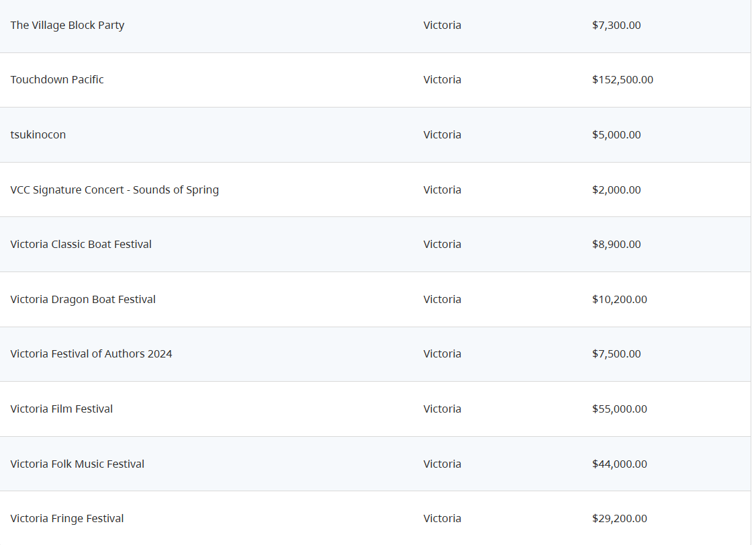Select Victoria Festival of Authors 2024
Screen dimensions: 756x545
pyautogui.click(x=91, y=354)
